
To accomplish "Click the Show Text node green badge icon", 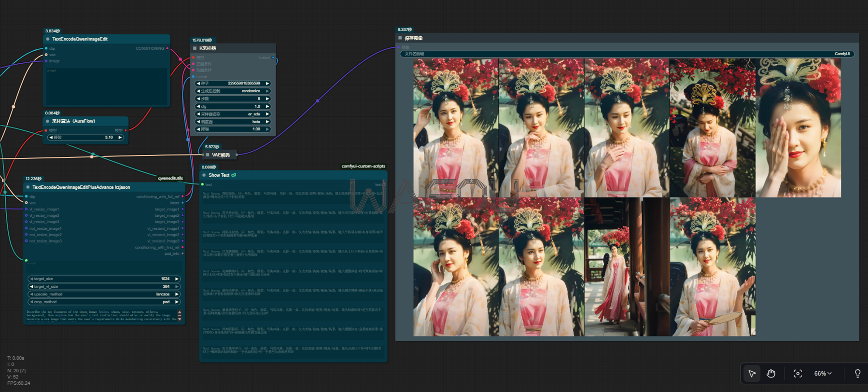I will [x=234, y=175].
